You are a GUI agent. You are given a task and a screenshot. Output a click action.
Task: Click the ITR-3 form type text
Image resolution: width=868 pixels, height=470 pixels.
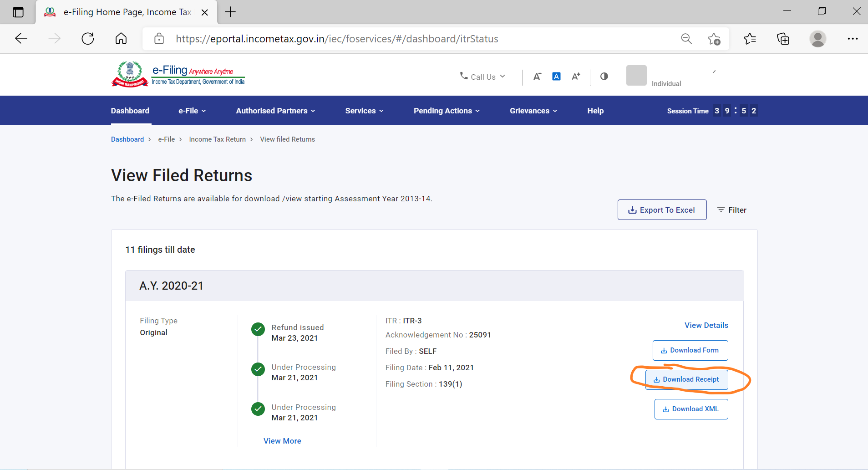coord(412,321)
